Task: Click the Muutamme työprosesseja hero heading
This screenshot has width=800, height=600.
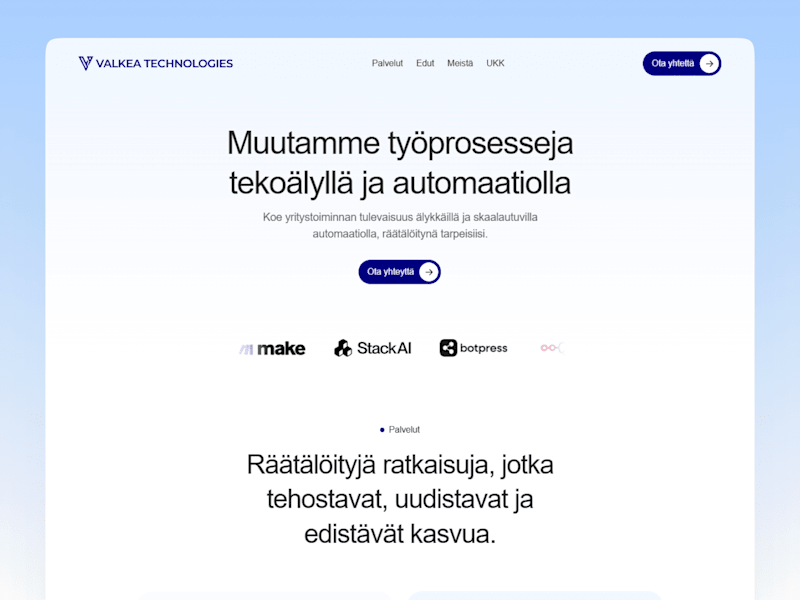Action: 400,163
